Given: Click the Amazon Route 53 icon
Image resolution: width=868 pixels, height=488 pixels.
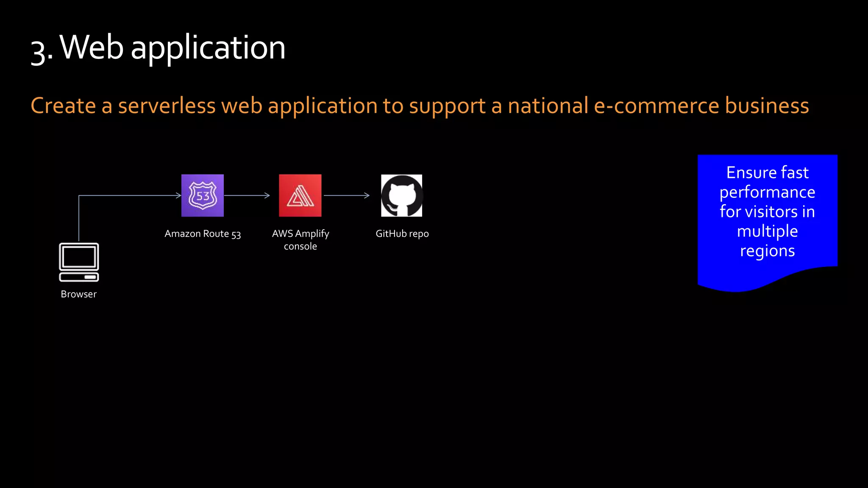Looking at the screenshot, I should coord(203,195).
